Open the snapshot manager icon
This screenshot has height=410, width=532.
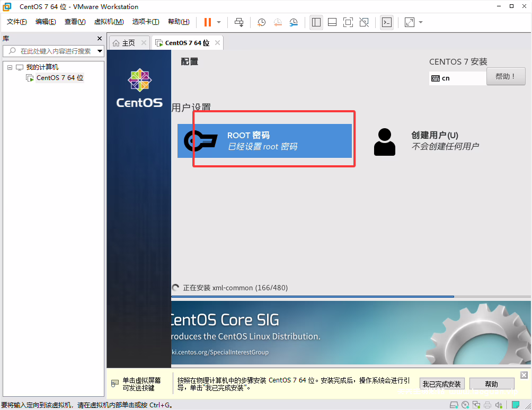pos(293,22)
